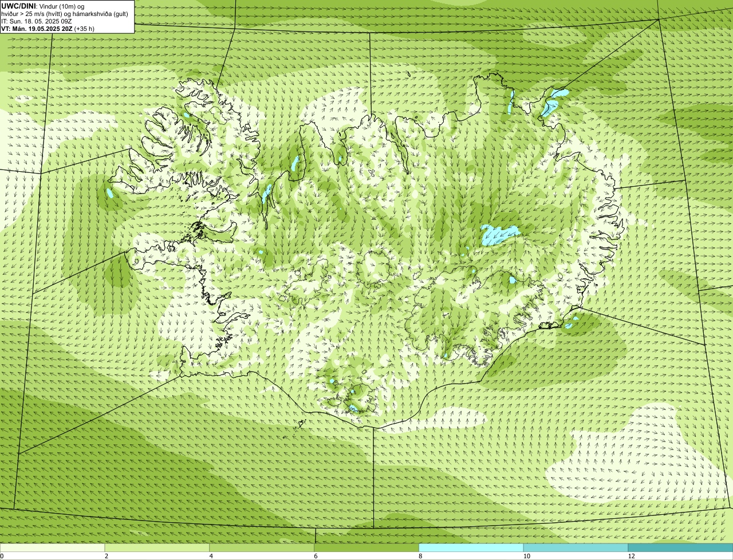The height and width of the screenshot is (560, 733).
Task: Click the dark teal color segment above 12
Action: [x=681, y=548]
